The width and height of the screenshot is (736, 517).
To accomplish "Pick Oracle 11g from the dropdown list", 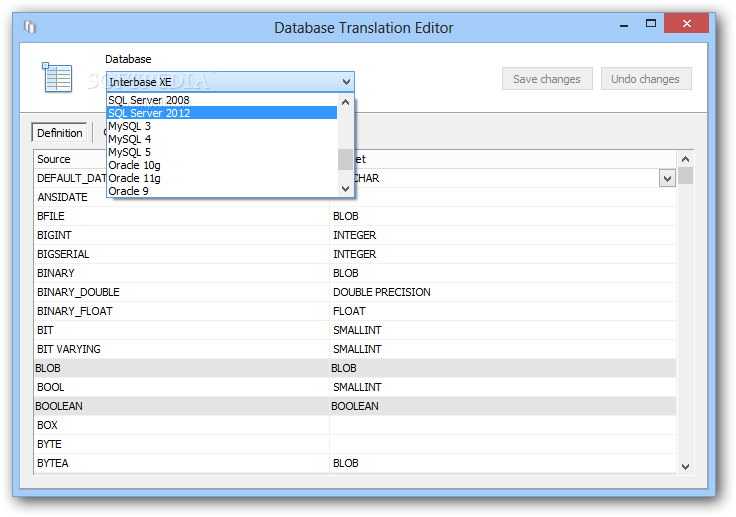I will [x=222, y=178].
